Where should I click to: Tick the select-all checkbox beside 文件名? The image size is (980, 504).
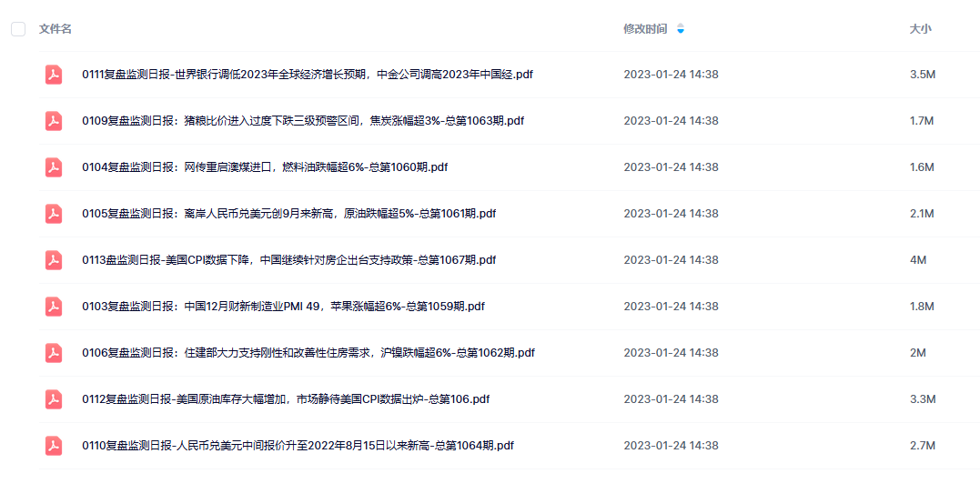pyautogui.click(x=18, y=29)
